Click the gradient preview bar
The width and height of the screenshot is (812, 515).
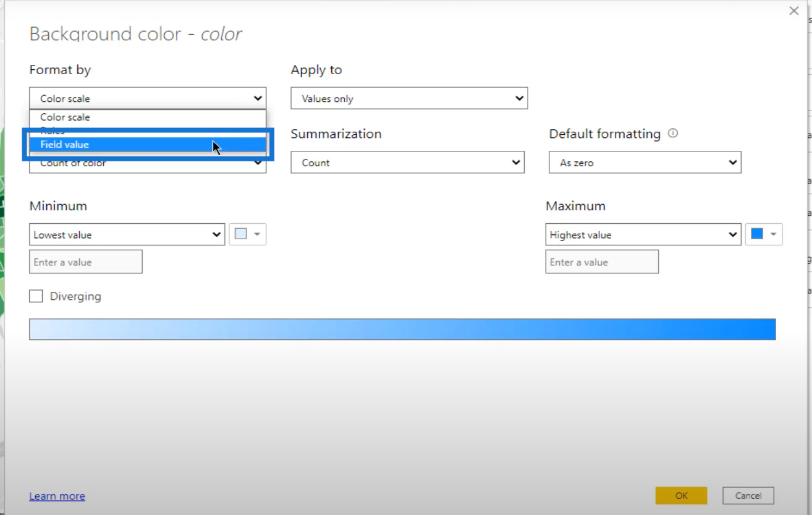402,329
